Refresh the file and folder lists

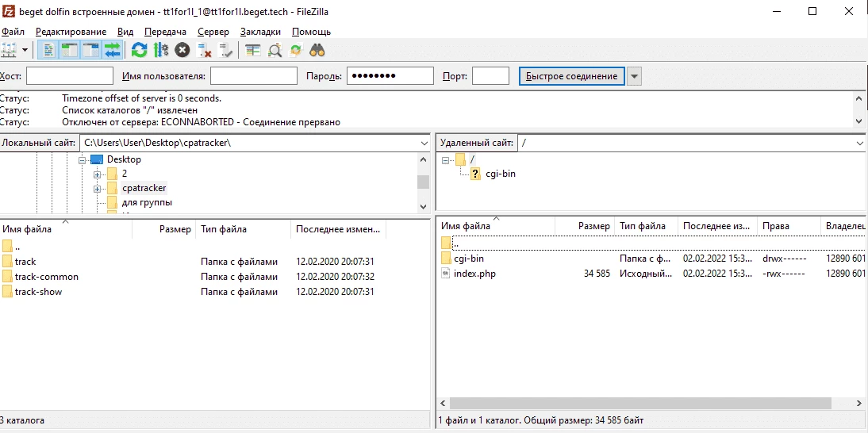pyautogui.click(x=140, y=50)
